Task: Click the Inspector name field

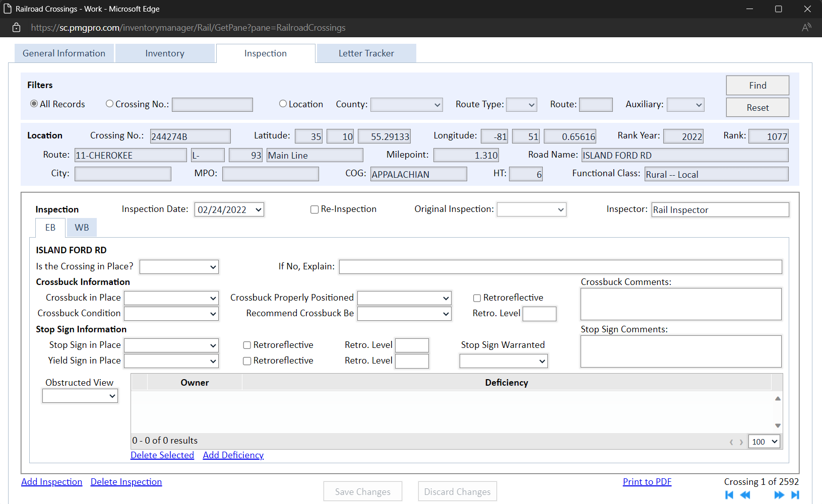Action: (x=720, y=209)
